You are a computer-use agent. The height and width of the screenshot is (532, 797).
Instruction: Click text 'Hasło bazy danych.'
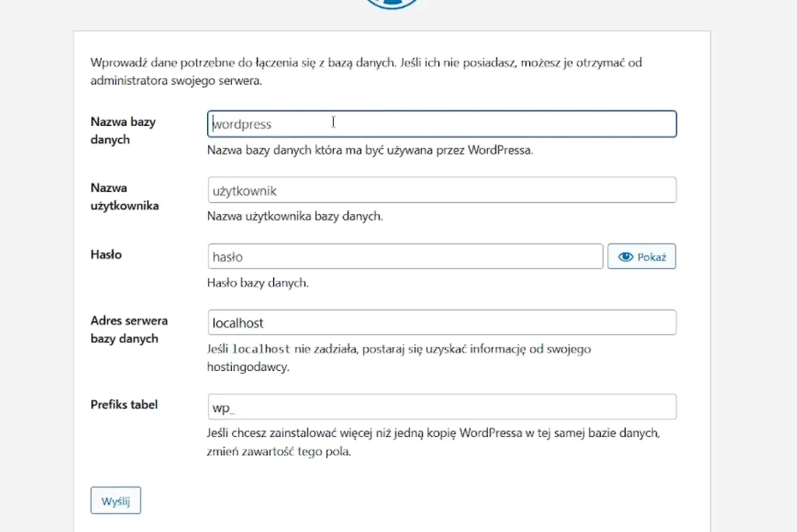click(258, 282)
